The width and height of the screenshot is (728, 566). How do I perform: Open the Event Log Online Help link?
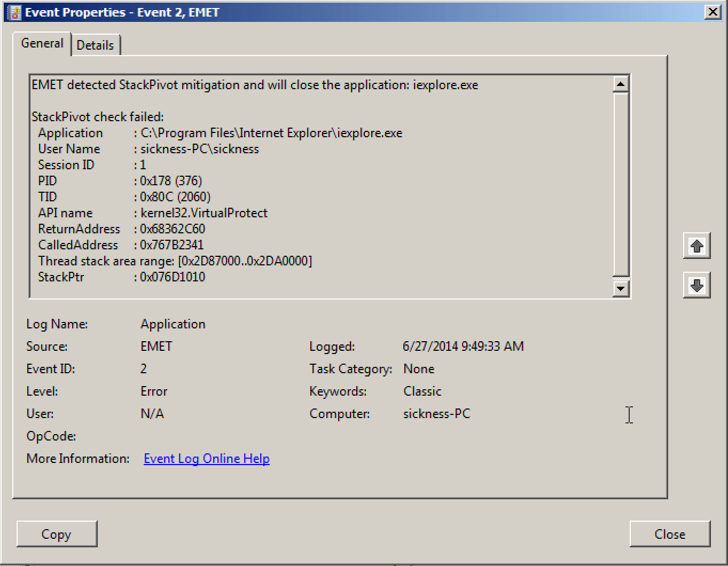pos(207,458)
